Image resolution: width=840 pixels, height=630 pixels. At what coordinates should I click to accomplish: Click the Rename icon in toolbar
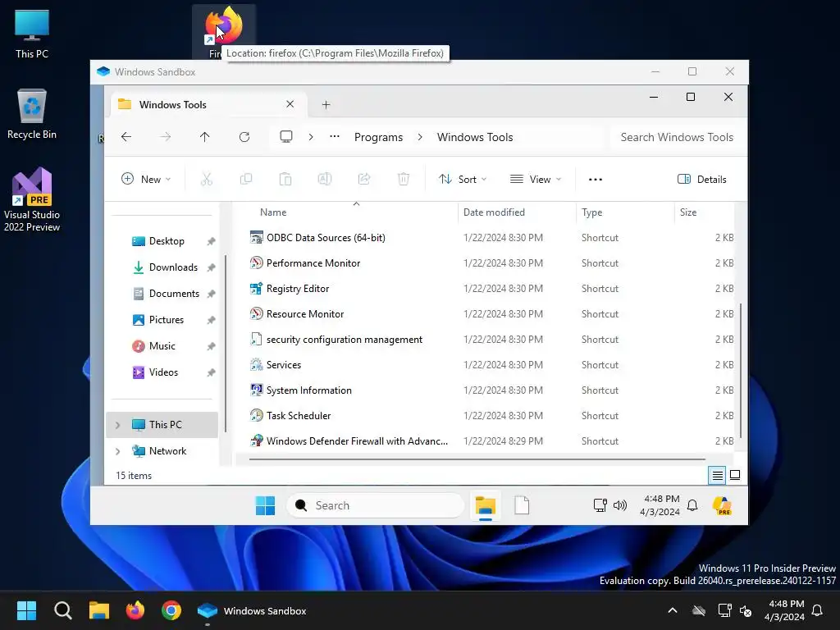(x=325, y=179)
